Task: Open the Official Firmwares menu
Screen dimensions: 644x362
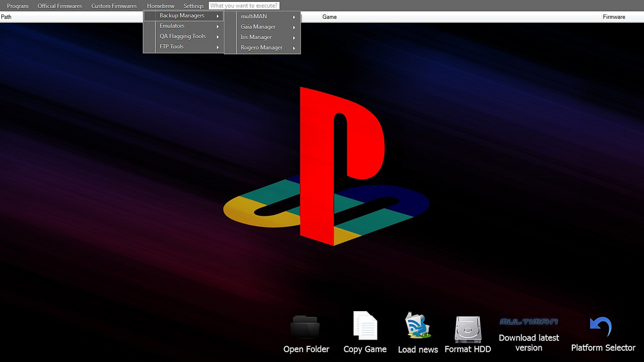Action: pos(60,6)
